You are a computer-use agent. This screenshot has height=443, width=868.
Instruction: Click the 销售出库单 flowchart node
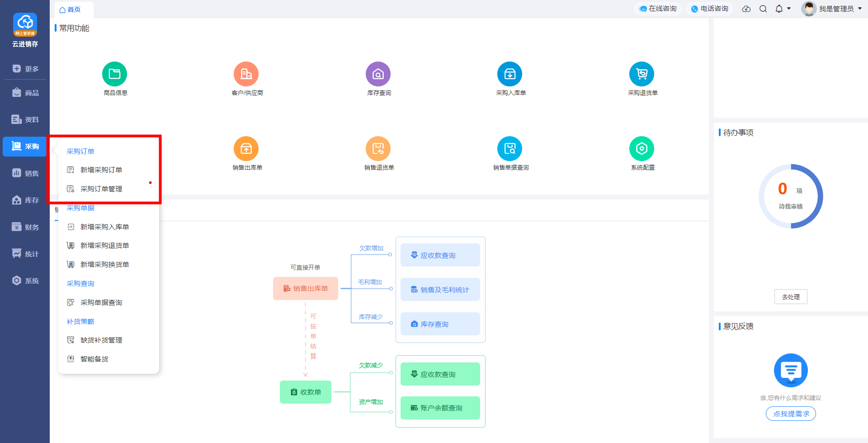[306, 289]
